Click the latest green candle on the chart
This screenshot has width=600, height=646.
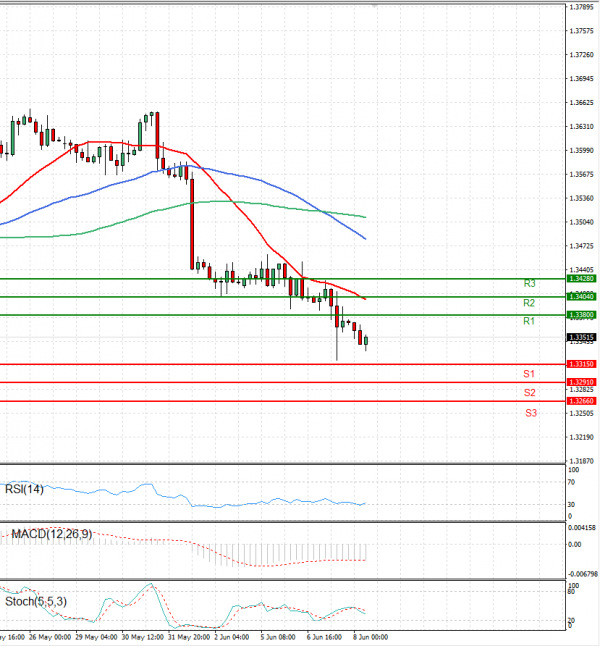(x=366, y=342)
